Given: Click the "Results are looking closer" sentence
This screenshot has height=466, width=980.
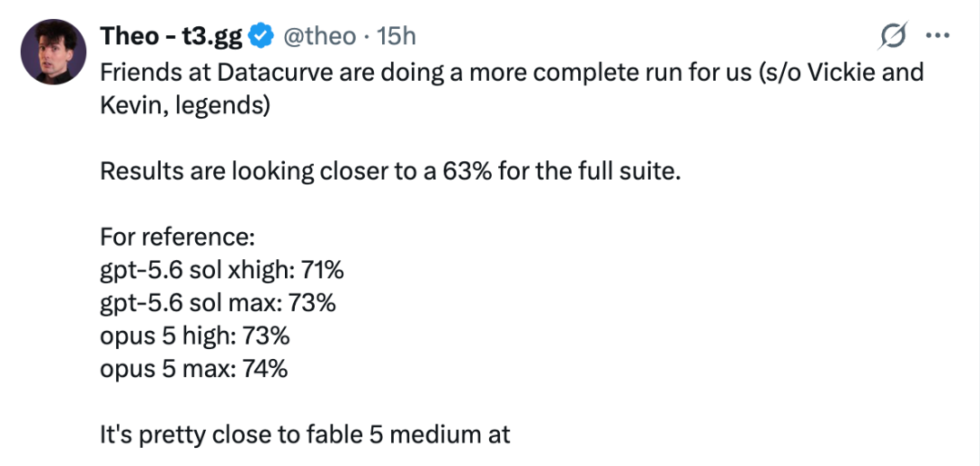Looking at the screenshot, I should click(x=389, y=172).
